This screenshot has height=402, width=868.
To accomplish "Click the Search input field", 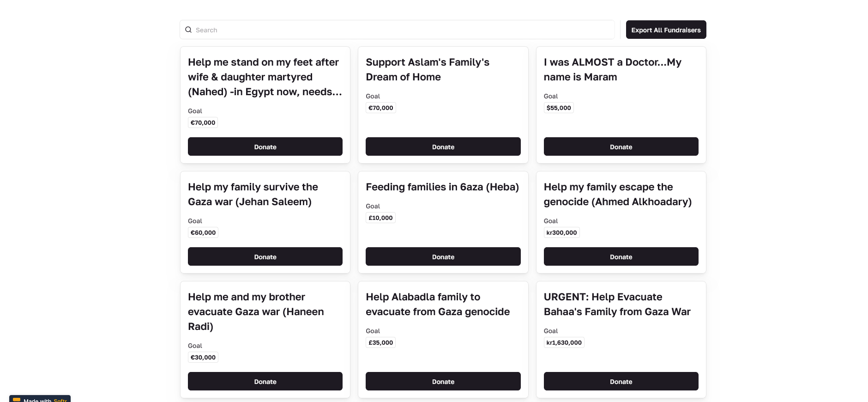I will pyautogui.click(x=397, y=30).
